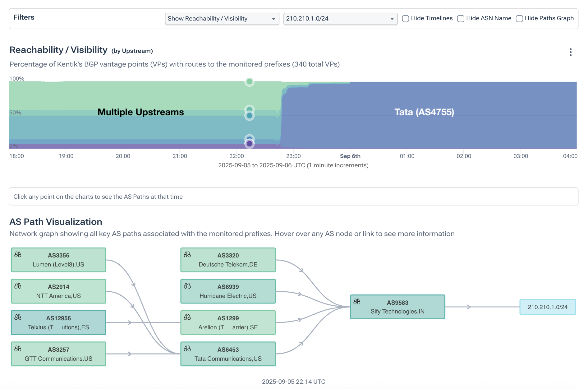Click the Sep 6th axis label
The height and width of the screenshot is (389, 588).
(350, 156)
